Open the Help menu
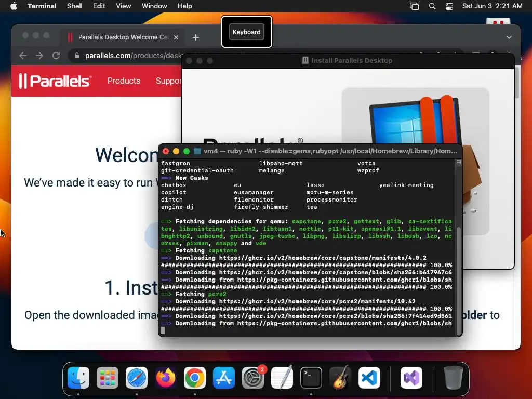The image size is (532, 399). point(185,6)
